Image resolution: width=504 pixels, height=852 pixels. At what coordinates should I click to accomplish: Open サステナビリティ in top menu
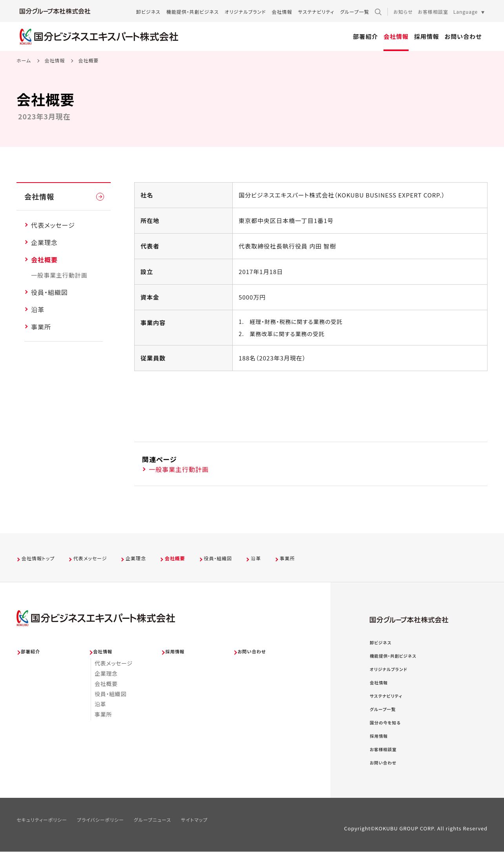[316, 12]
